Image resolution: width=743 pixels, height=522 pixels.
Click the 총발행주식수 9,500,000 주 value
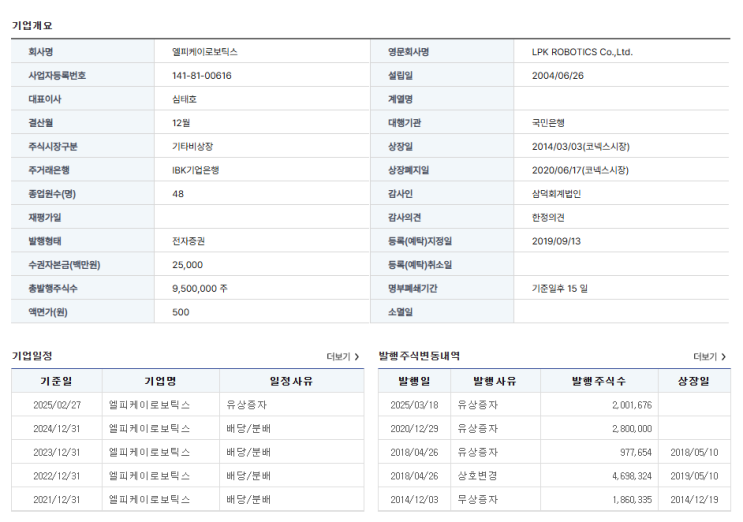(x=199, y=288)
